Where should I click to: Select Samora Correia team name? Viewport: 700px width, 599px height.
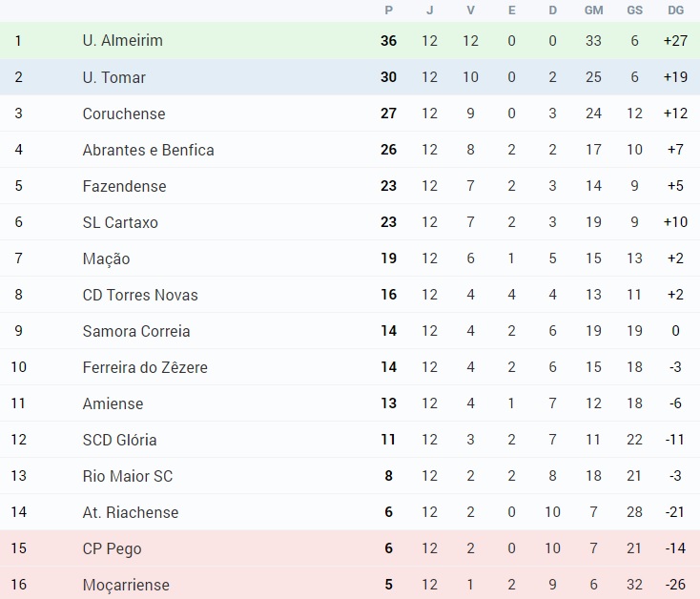136,331
